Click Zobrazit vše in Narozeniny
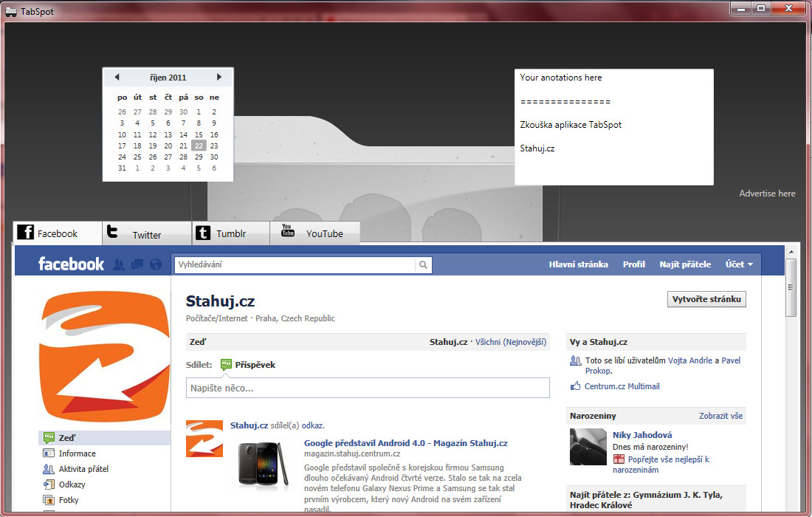812x517 pixels. [721, 416]
